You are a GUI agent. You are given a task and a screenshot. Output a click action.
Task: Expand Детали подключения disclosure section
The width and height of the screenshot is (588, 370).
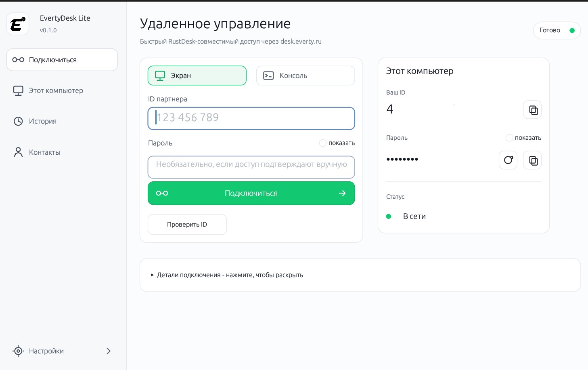(227, 275)
